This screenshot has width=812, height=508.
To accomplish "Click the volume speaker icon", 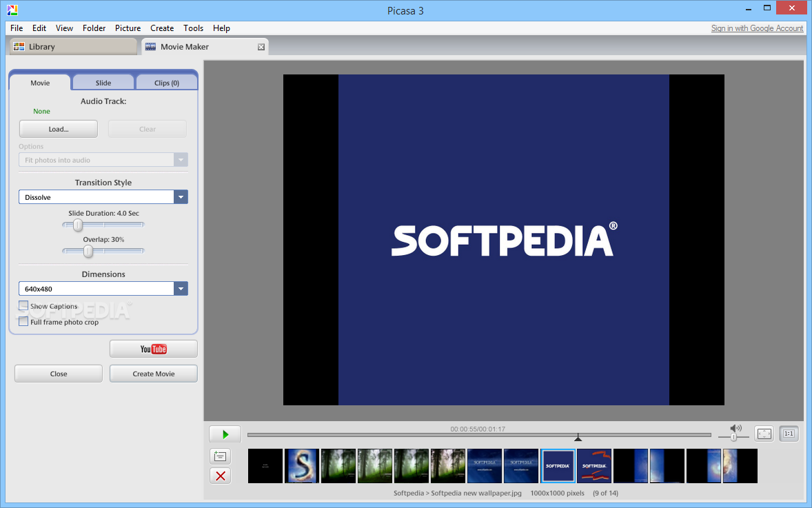I will 735,428.
